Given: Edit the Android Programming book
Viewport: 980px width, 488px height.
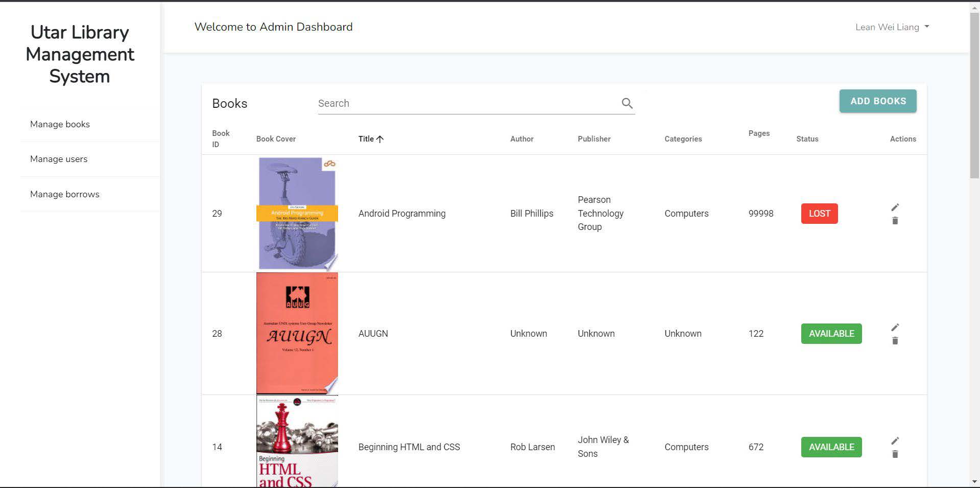Looking at the screenshot, I should click(895, 207).
